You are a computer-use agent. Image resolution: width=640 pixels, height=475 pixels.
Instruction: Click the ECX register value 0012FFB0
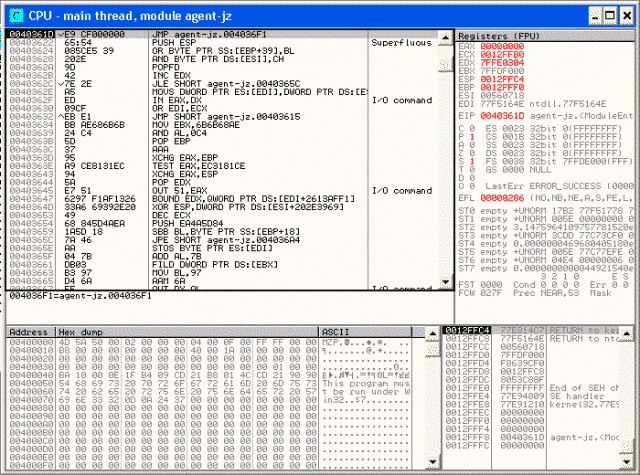point(502,55)
